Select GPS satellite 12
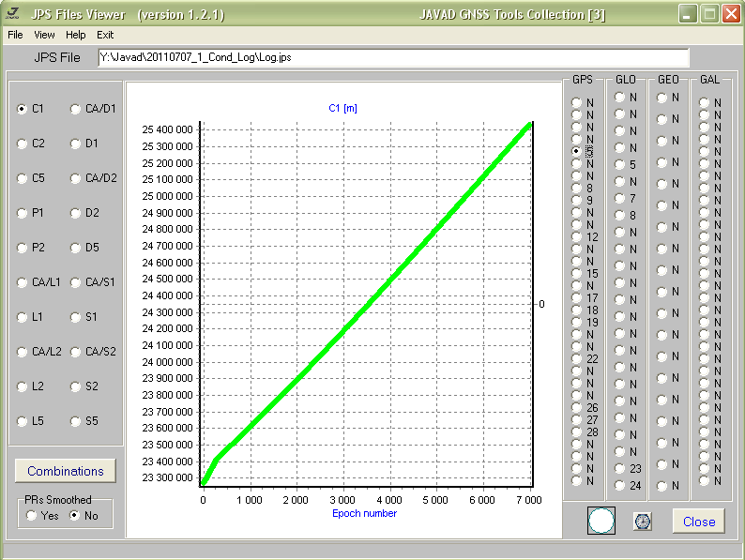The width and height of the screenshot is (745, 560). tap(577, 237)
